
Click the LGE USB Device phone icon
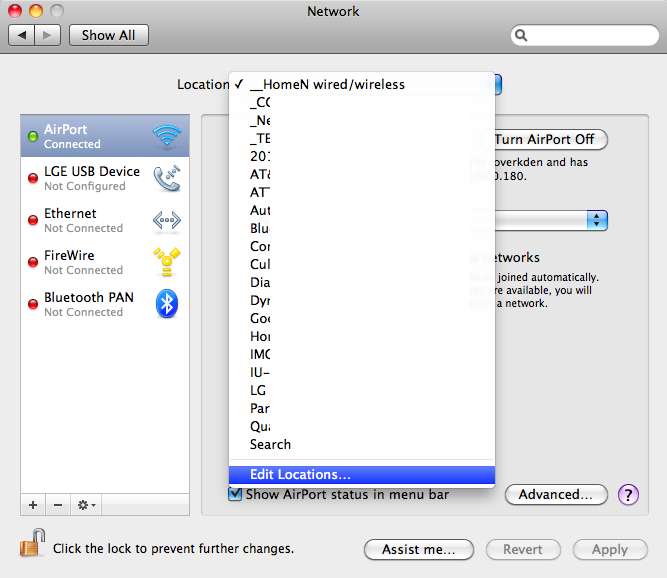[167, 178]
